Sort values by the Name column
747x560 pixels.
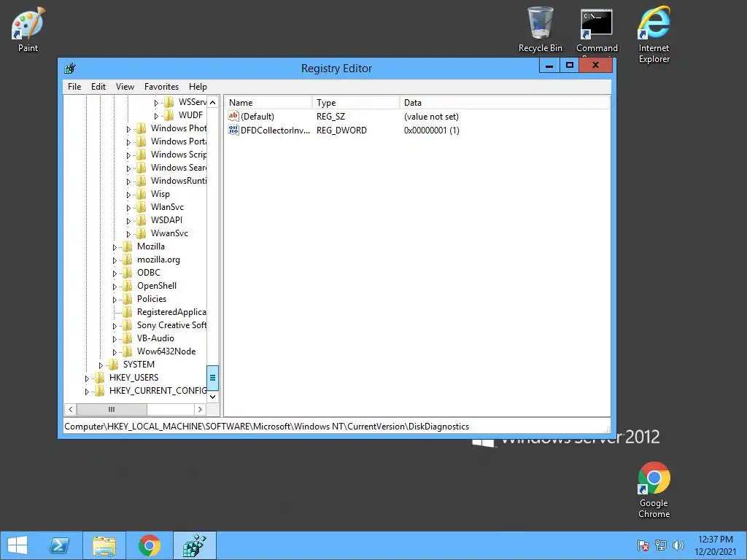tap(268, 102)
